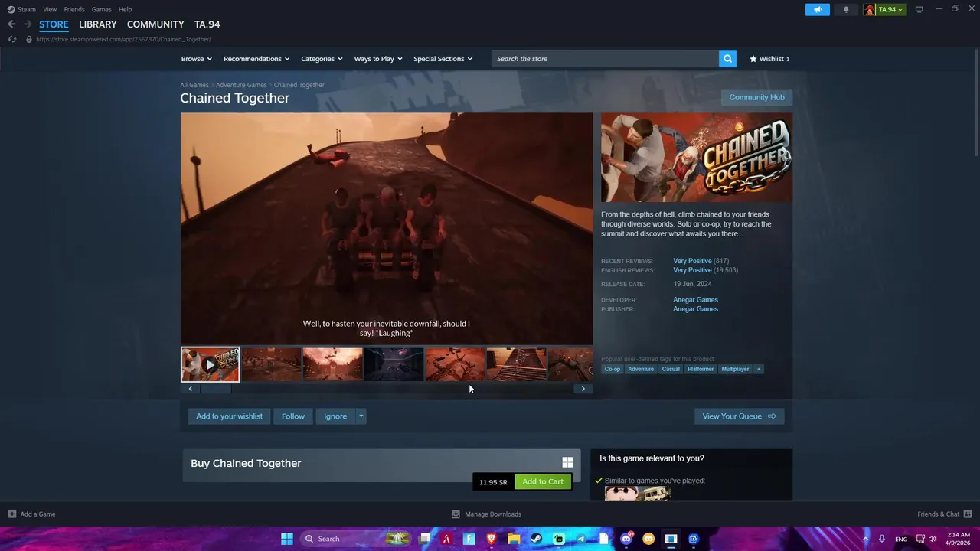This screenshot has height=551, width=980.
Task: Expand the Ways to Play dropdown
Action: (x=378, y=59)
